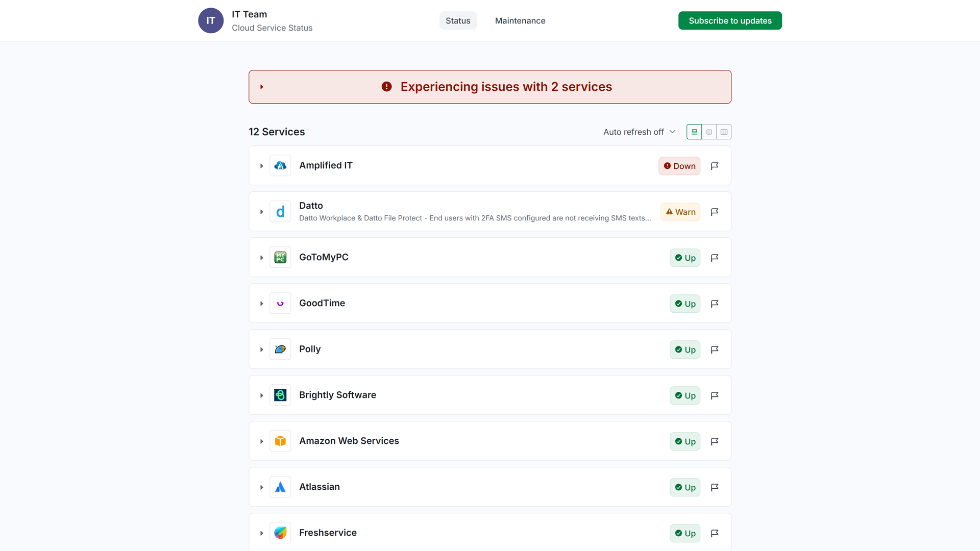Image resolution: width=980 pixels, height=551 pixels.
Task: Switch to the three-column grid layout
Action: pos(724,132)
